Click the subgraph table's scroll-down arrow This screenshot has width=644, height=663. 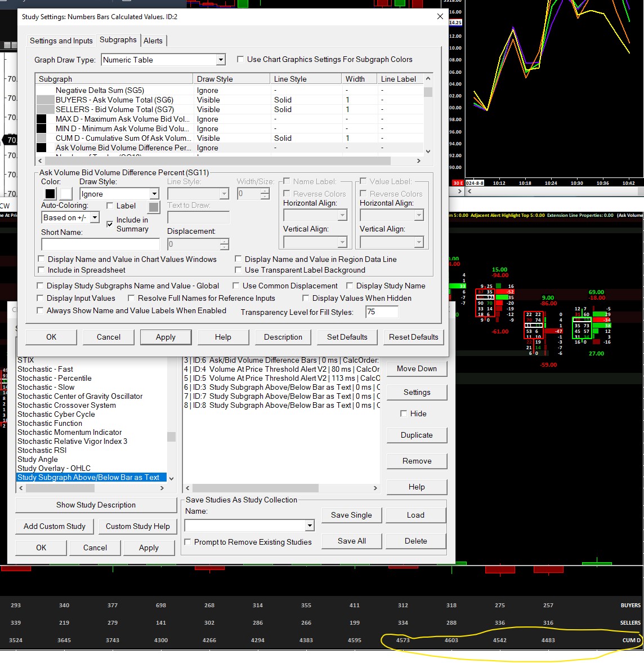coord(428,151)
